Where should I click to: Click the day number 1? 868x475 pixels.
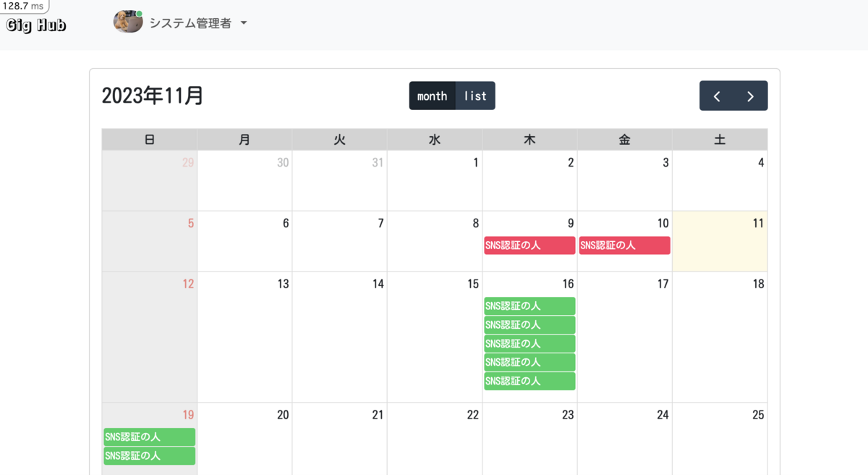coord(475,163)
